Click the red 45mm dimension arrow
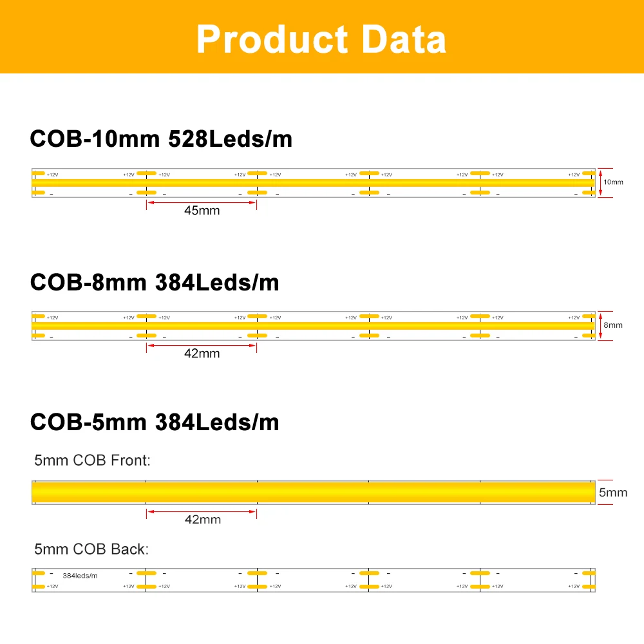Image resolution: width=644 pixels, height=644 pixels. pos(202,202)
